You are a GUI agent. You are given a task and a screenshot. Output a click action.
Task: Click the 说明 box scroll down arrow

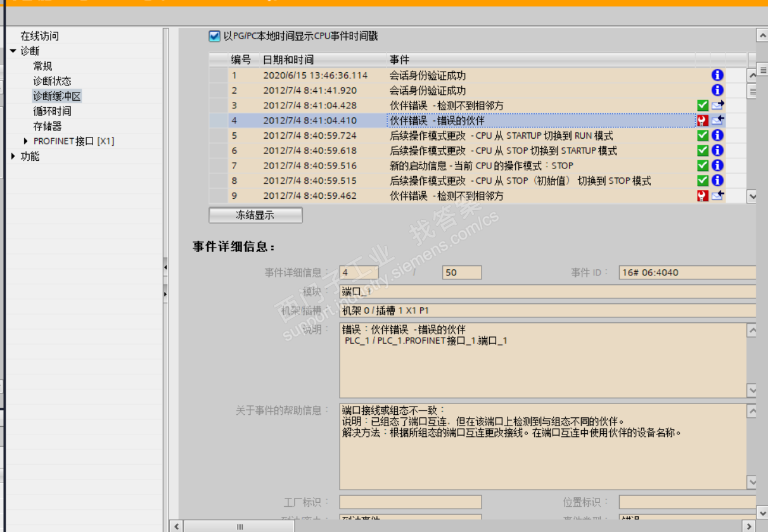point(752,391)
